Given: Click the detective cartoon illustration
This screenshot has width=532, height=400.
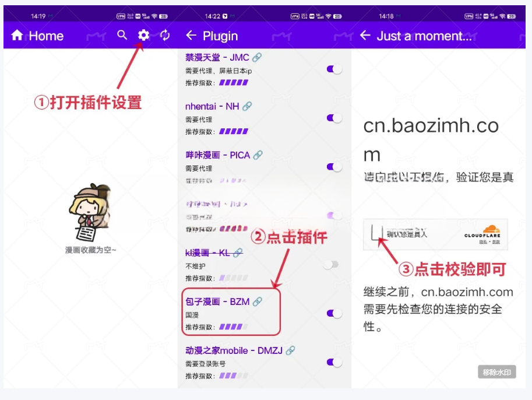Looking at the screenshot, I should 90,212.
